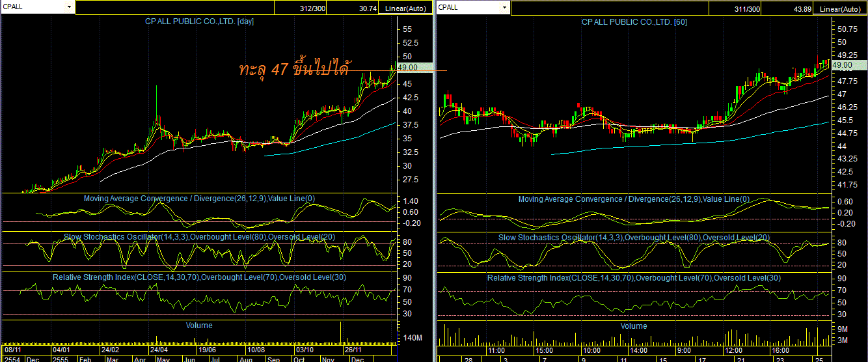Image resolution: width=868 pixels, height=362 pixels.
Task: Click the 16:00 time marker on the 60-minute axis
Action: pyautogui.click(x=781, y=350)
